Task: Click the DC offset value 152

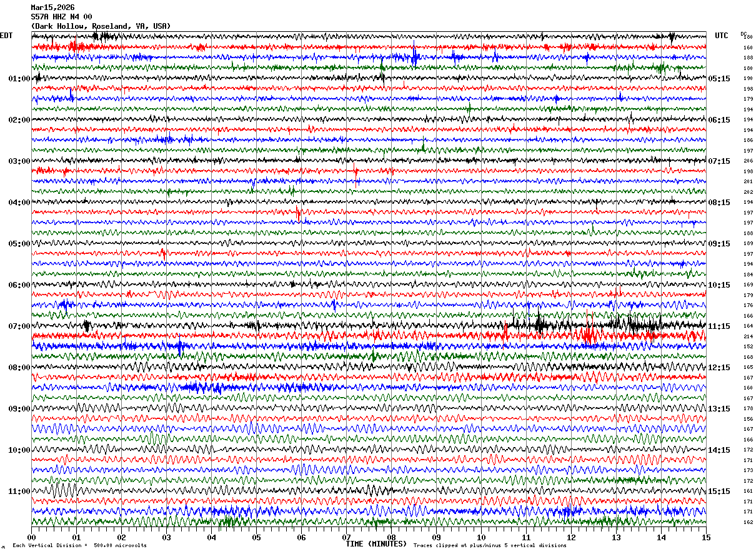Action: pyautogui.click(x=748, y=346)
